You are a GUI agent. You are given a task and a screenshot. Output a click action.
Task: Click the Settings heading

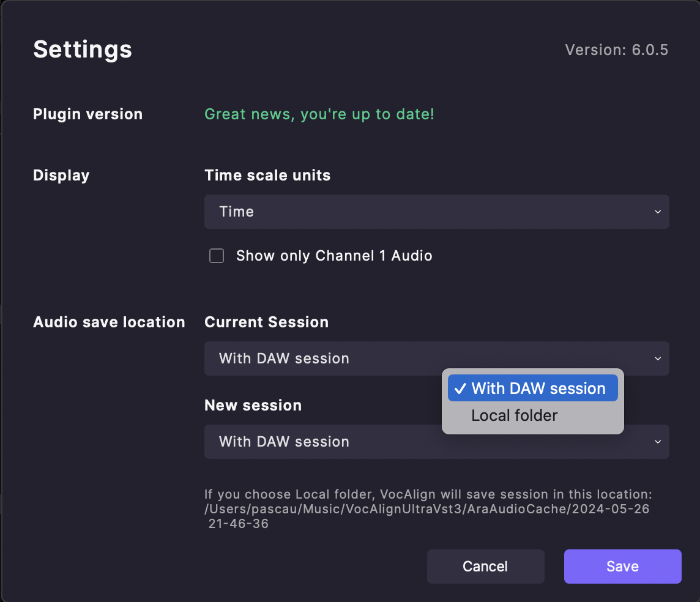pyautogui.click(x=83, y=49)
